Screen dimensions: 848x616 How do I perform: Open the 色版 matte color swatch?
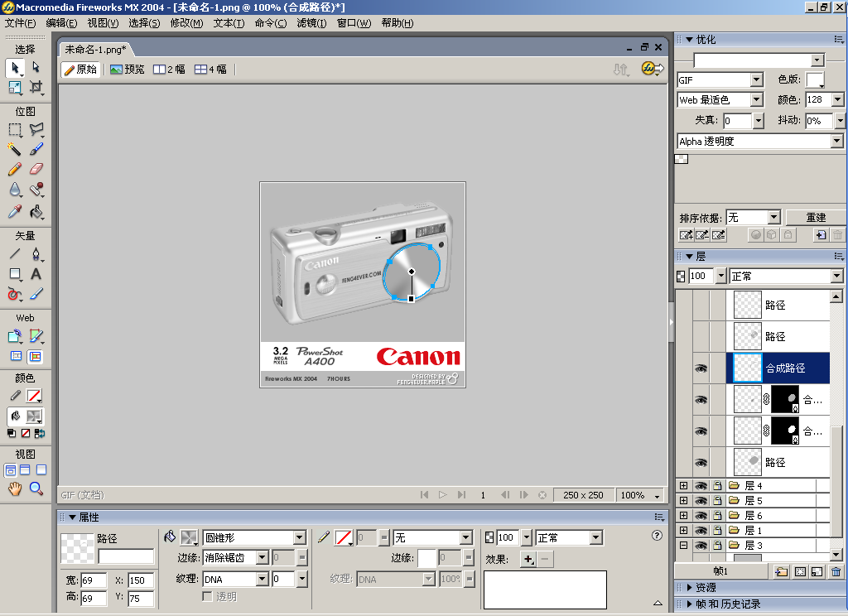coord(815,80)
